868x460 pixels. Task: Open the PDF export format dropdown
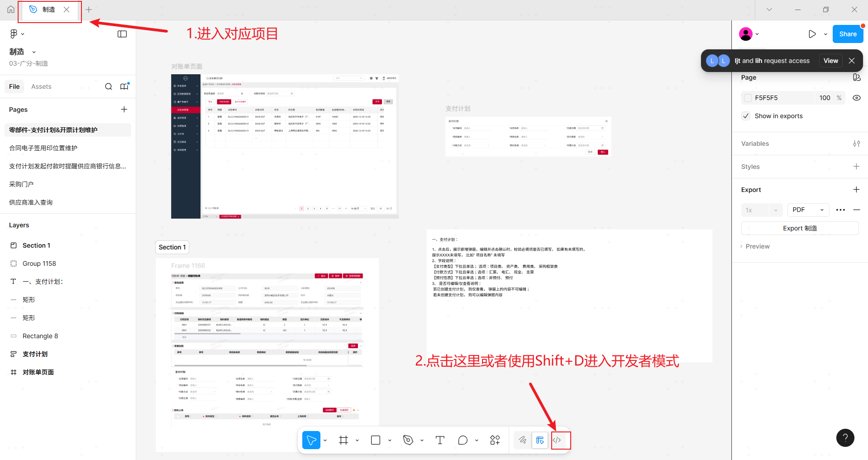click(808, 210)
